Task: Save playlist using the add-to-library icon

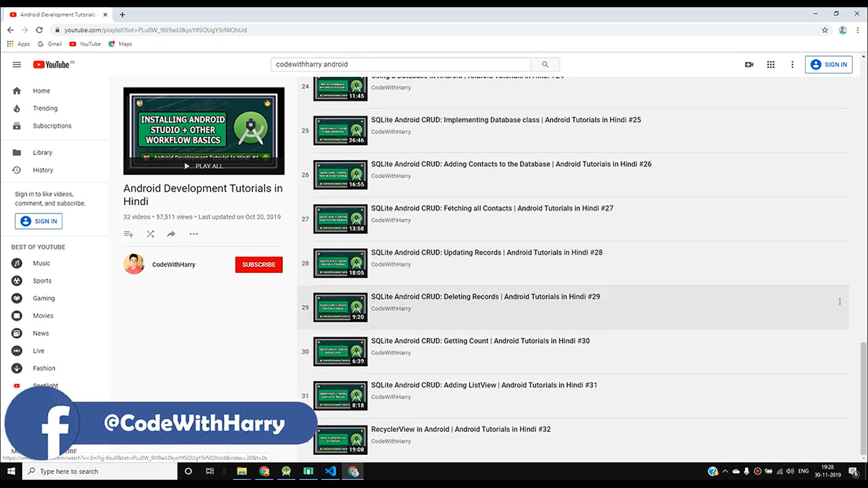Action: coord(128,234)
